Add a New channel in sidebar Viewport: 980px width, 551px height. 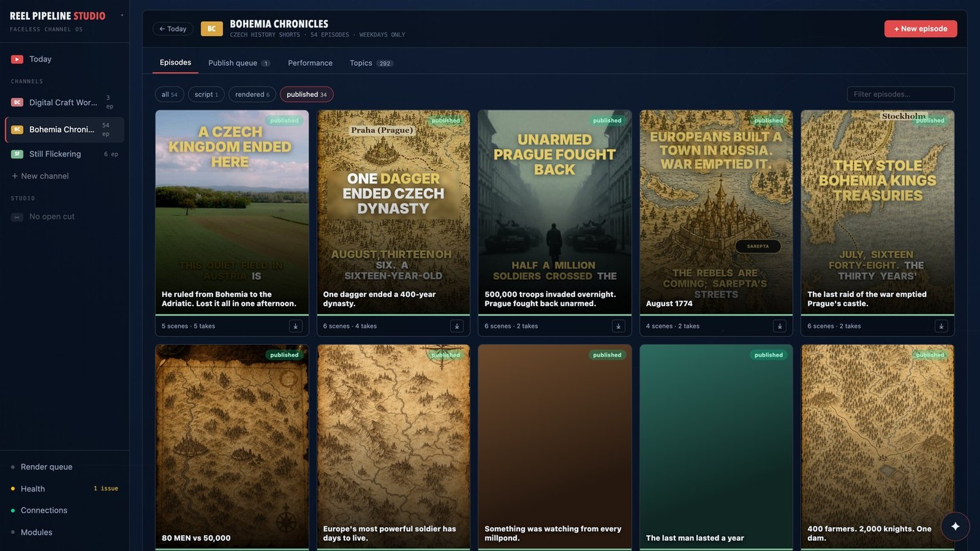(x=40, y=176)
